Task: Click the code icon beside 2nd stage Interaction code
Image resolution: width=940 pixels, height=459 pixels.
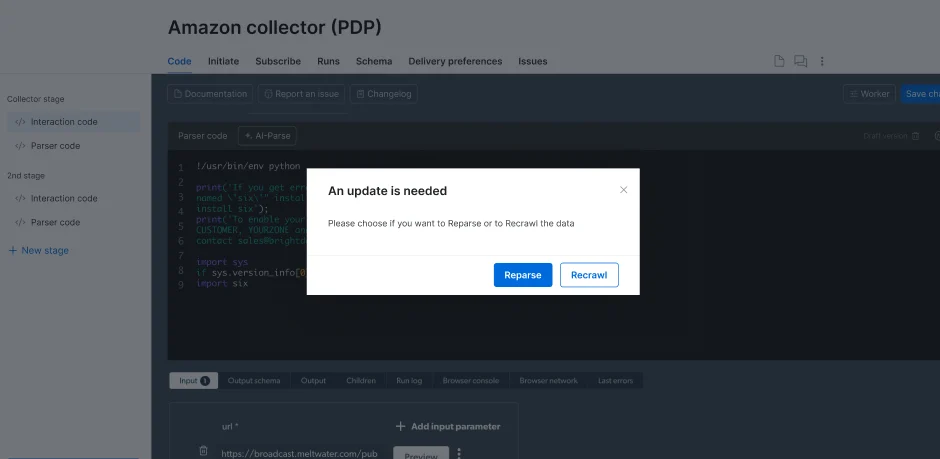Action: 20,198
